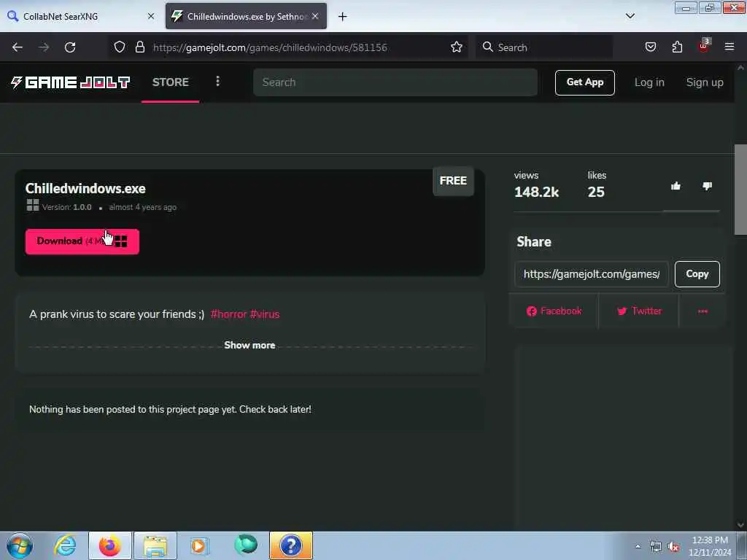The height and width of the screenshot is (560, 747).
Task: Open the Extensions puzzle icon
Action: click(677, 47)
